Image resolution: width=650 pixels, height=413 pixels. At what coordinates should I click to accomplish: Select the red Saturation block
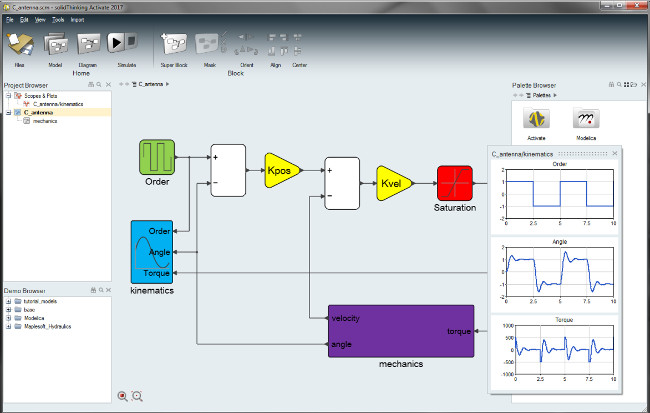point(455,183)
